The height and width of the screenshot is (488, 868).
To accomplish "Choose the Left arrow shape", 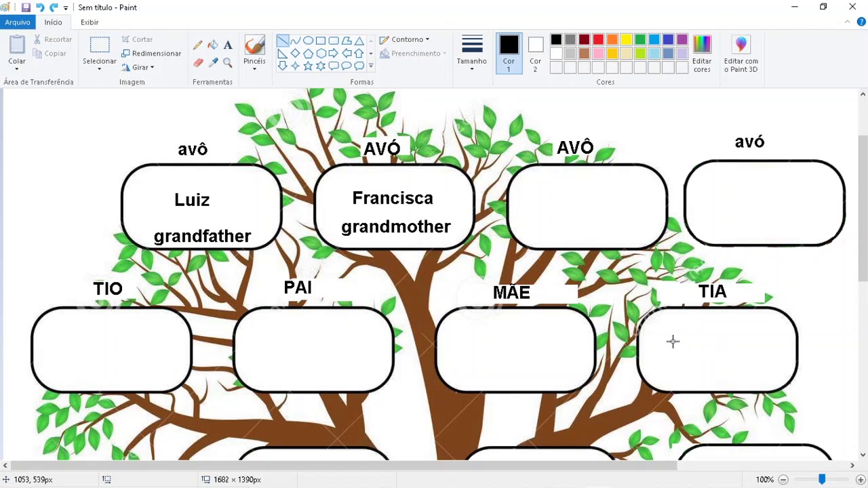I will point(347,53).
